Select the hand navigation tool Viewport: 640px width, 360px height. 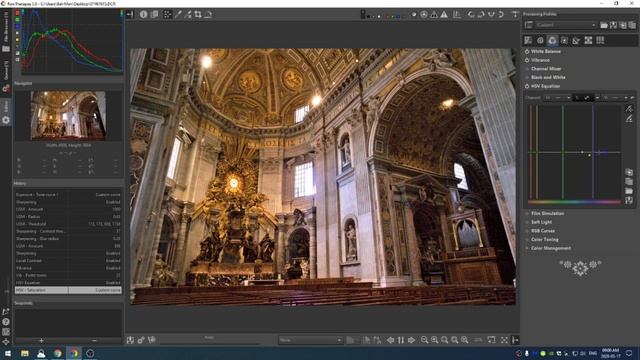[x=167, y=14]
